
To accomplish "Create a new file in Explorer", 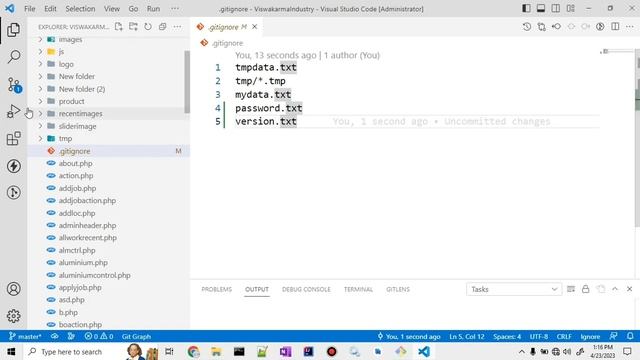I will (x=118, y=27).
